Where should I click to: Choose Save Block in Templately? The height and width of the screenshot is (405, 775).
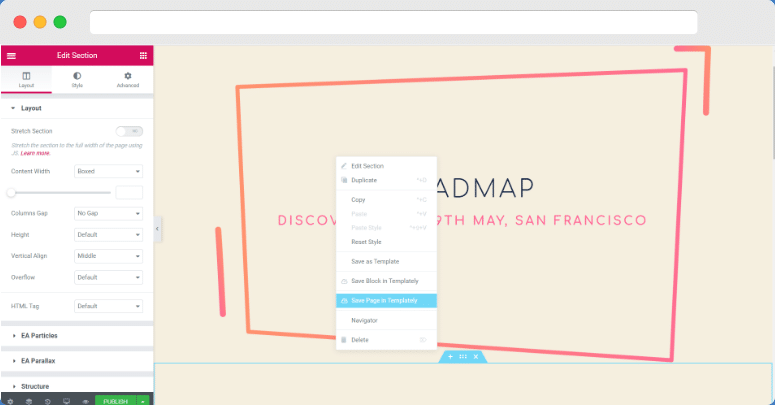click(x=387, y=281)
